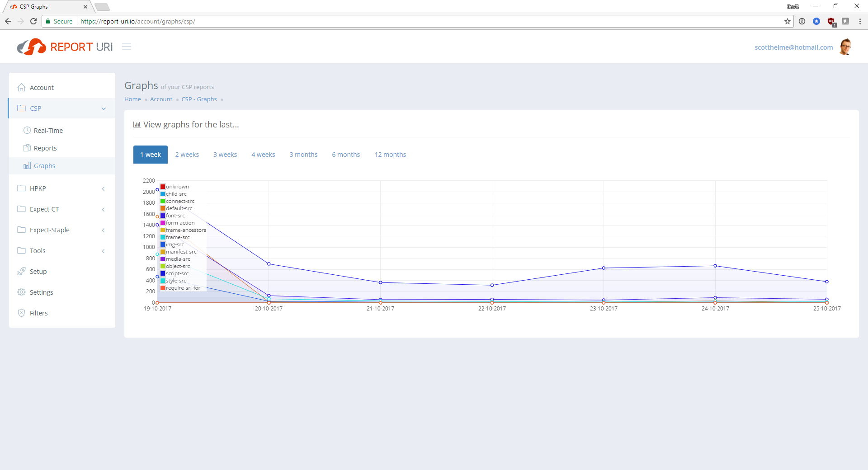Select the Settings gear in the sidebar

21,292
